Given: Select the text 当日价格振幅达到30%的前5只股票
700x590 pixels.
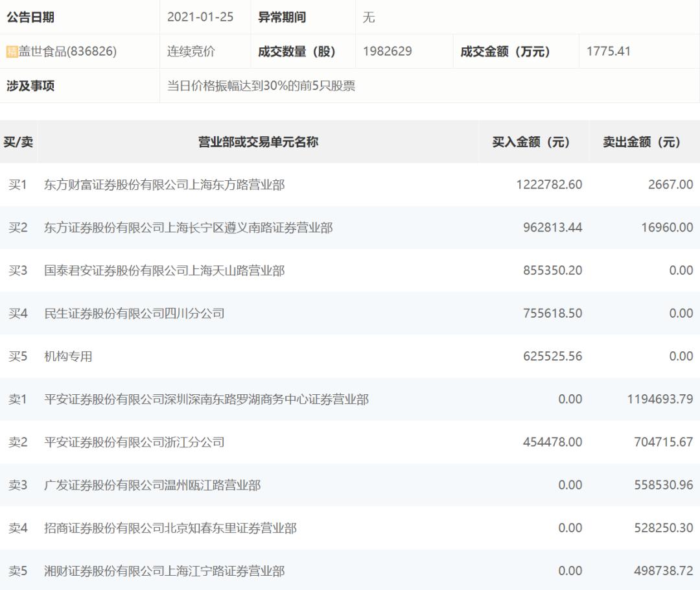Looking at the screenshot, I should pyautogui.click(x=261, y=86).
